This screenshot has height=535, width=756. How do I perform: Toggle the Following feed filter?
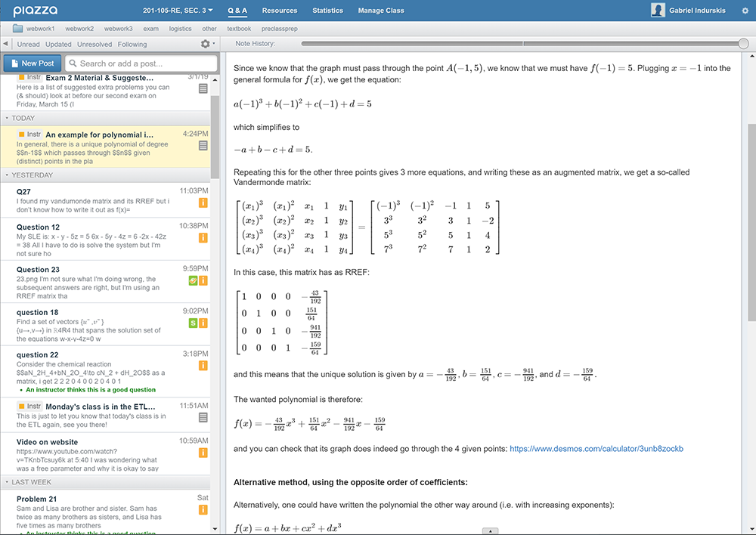click(132, 45)
